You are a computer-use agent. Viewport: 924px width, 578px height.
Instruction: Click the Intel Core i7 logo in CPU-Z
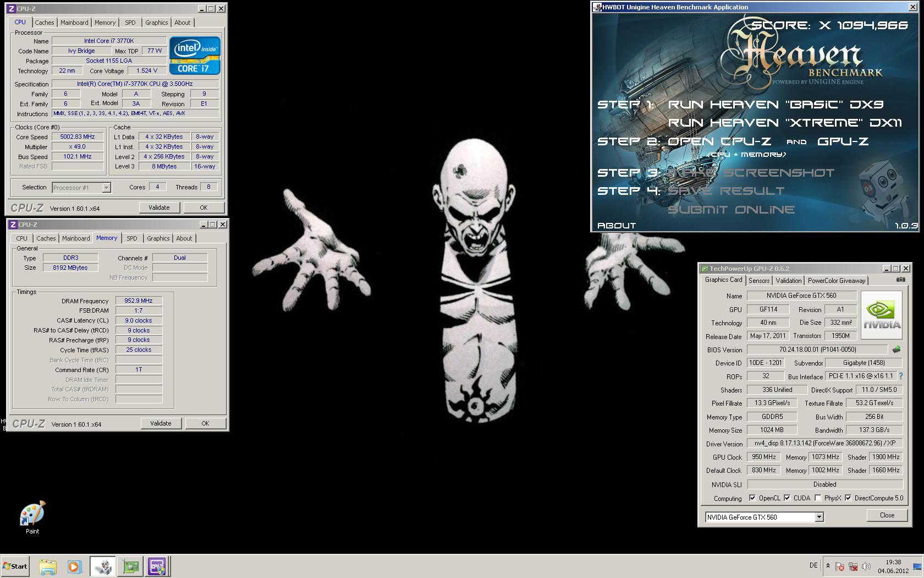pyautogui.click(x=195, y=56)
